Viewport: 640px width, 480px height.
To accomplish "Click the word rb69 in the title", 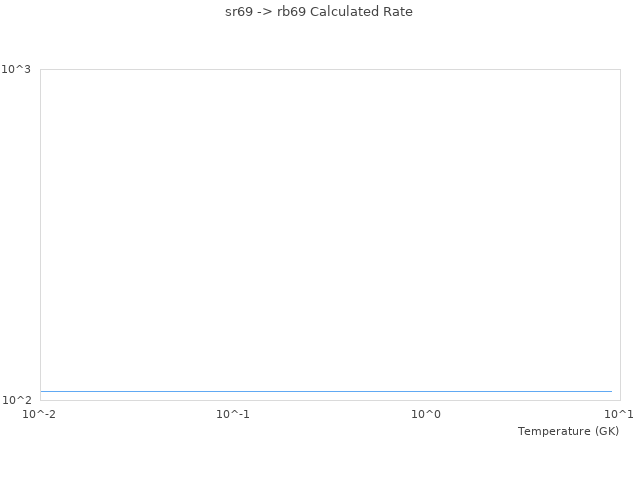I will tap(291, 12).
